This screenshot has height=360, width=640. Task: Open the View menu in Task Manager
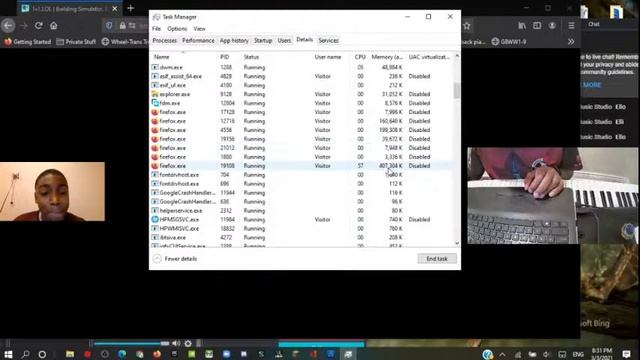pos(199,29)
